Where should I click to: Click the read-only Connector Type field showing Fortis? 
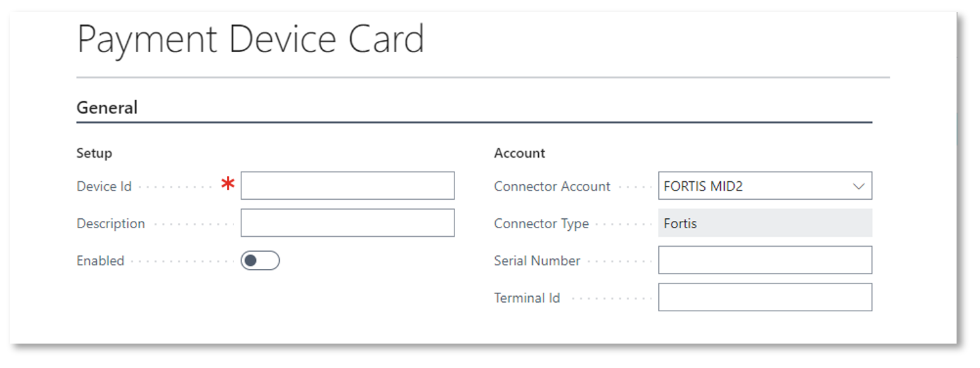765,224
